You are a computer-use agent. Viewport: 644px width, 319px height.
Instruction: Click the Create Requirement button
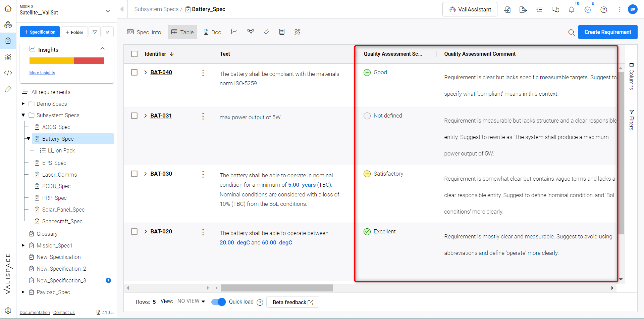click(607, 32)
